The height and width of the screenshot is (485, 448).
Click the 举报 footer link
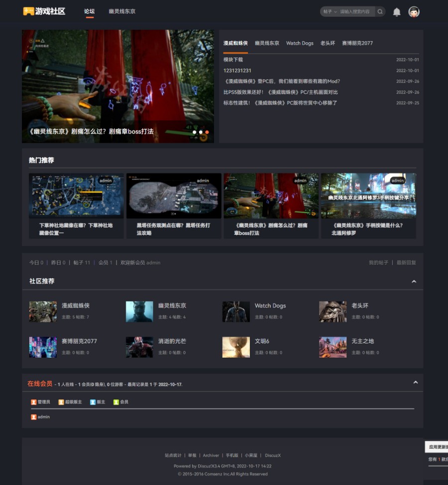(192, 455)
